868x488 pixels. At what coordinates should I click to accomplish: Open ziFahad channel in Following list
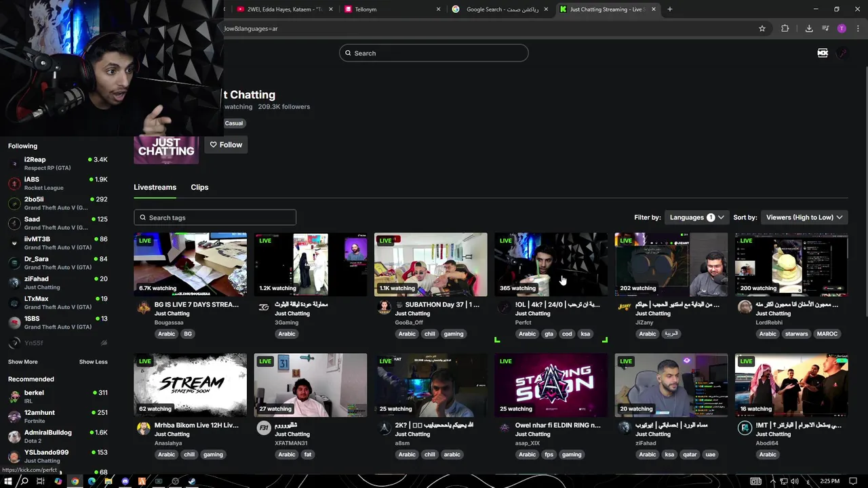(57, 283)
